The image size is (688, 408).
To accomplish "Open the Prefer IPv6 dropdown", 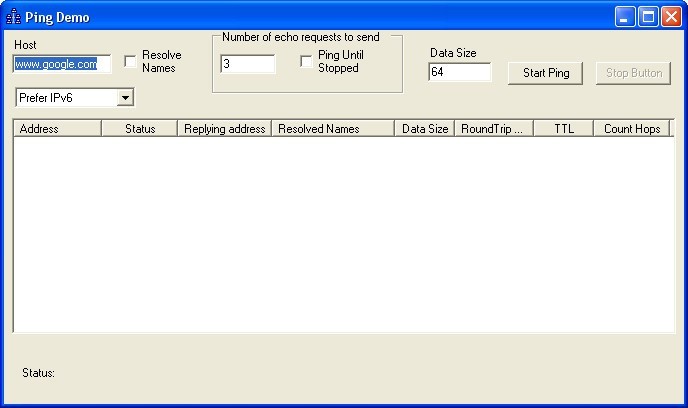I will coord(125,97).
